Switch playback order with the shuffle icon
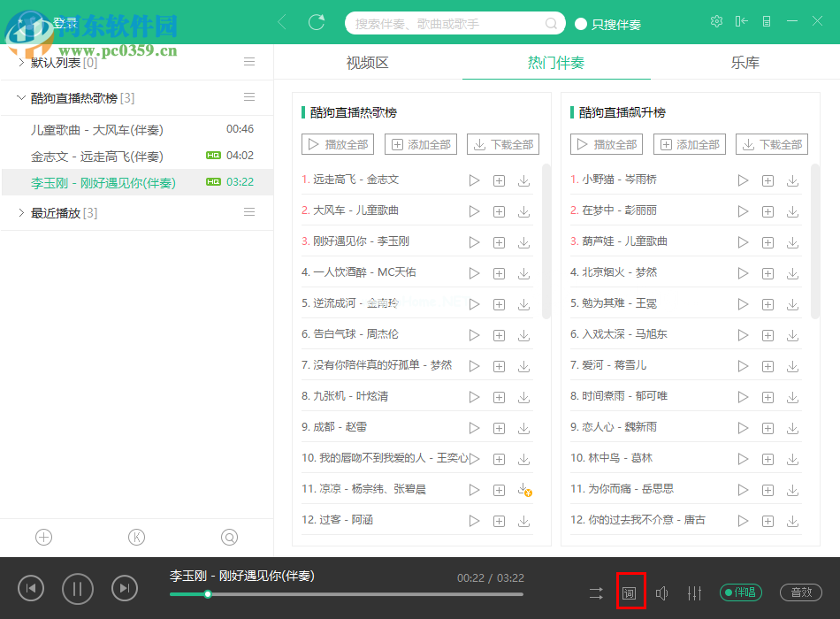 (x=597, y=592)
